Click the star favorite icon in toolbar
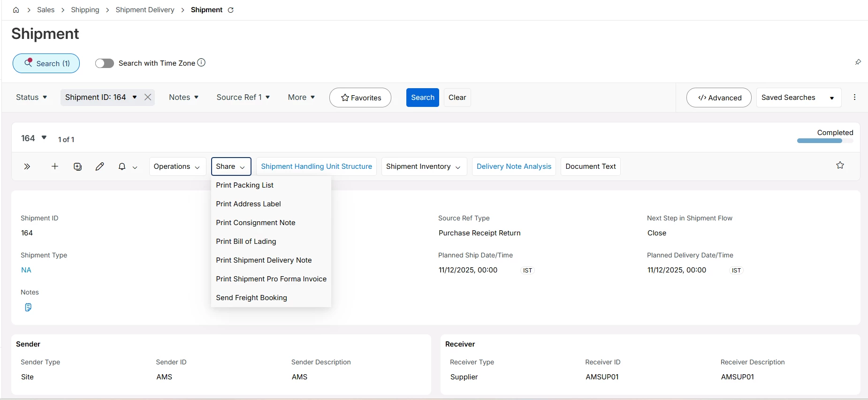 840,165
